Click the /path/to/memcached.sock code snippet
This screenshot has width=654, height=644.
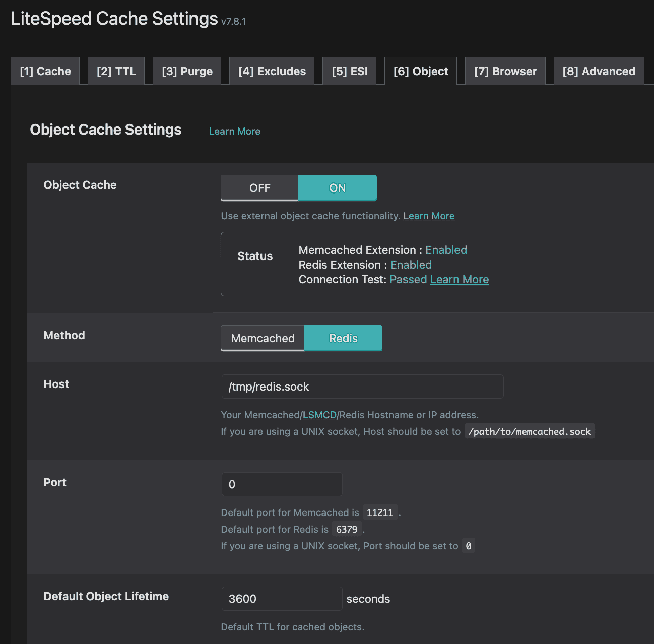[530, 431]
